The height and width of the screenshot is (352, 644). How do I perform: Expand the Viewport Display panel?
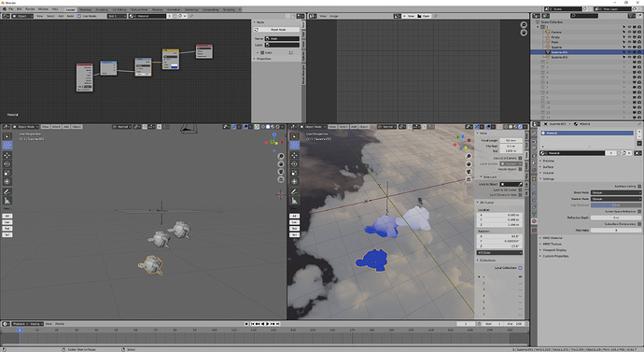pos(554,249)
